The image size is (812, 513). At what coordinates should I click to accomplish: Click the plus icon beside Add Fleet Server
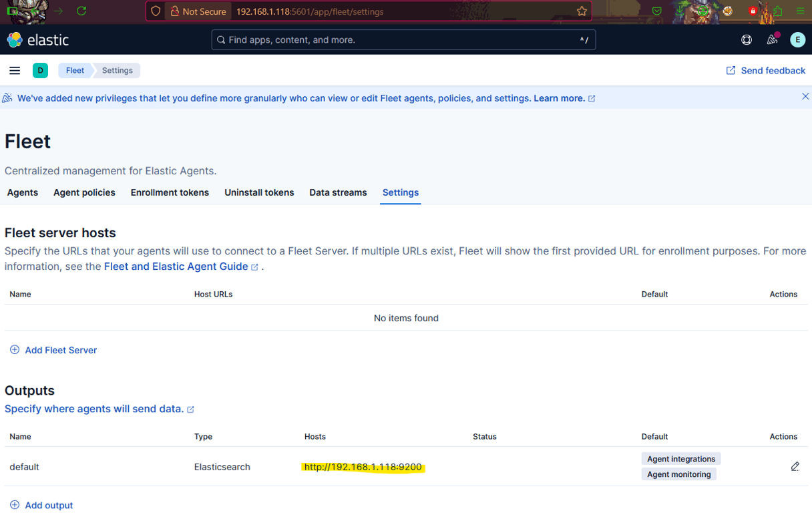point(15,349)
